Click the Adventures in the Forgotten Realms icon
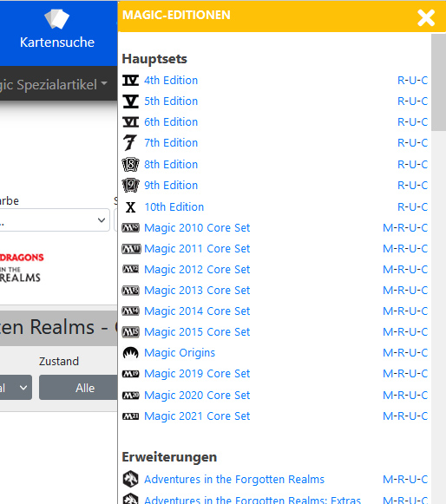Screen dimensions: 446x504 (x=130, y=479)
